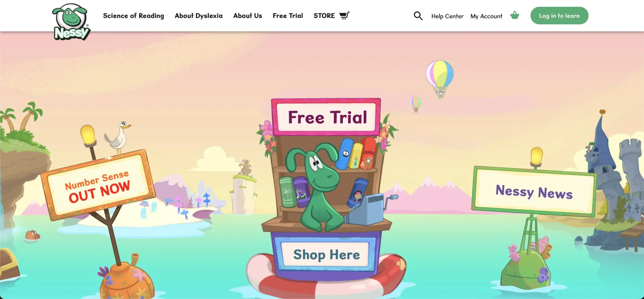Open the Nessy News signboard
This screenshot has height=299, width=644.
tap(534, 191)
